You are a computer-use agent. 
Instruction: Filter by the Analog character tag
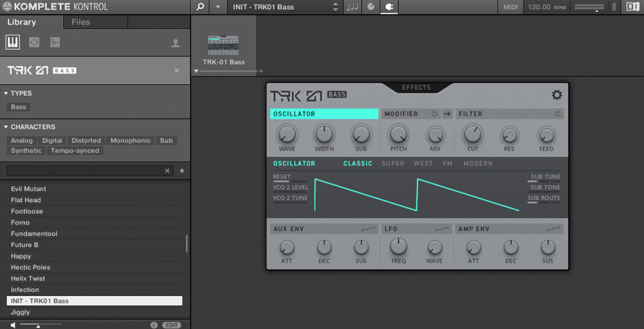pos(22,140)
